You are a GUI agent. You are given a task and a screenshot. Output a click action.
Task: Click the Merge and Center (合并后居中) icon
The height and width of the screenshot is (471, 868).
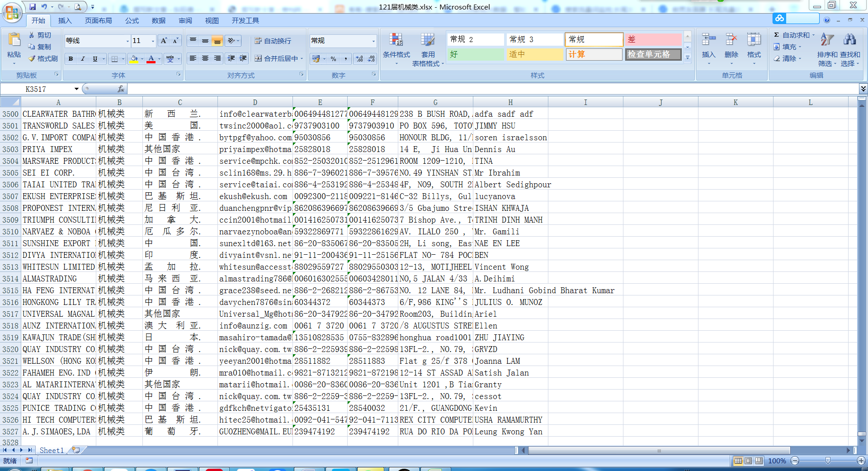click(x=258, y=59)
